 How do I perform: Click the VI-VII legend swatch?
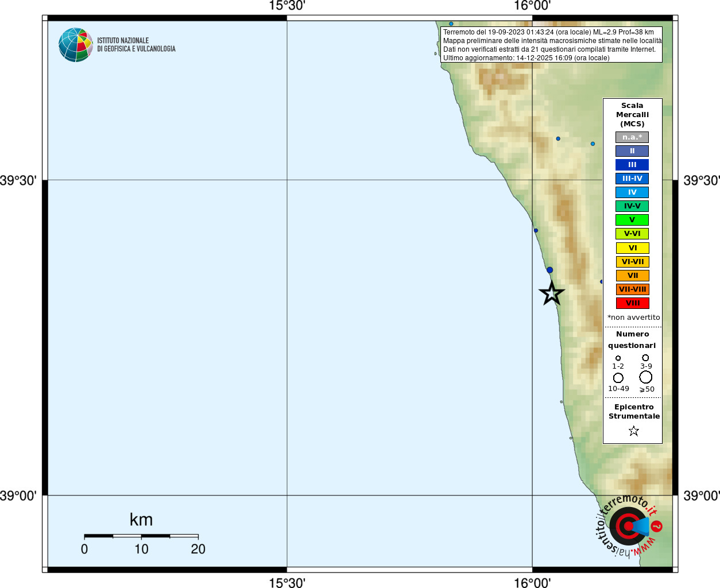click(632, 262)
